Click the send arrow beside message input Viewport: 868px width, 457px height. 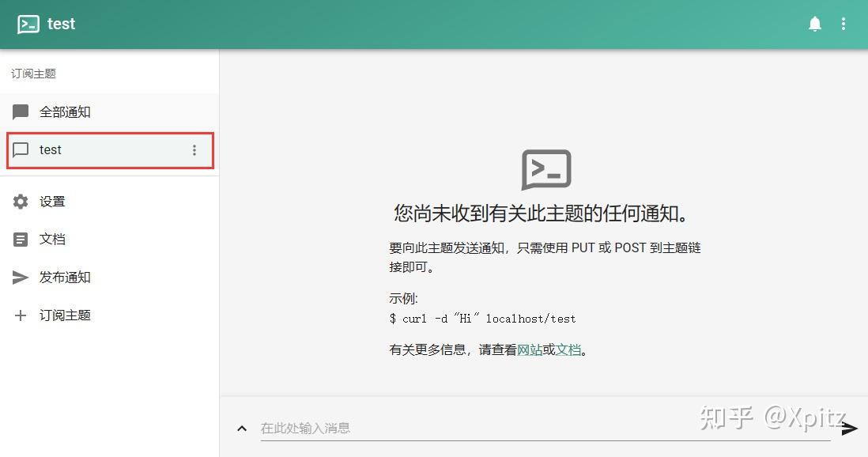click(x=847, y=428)
